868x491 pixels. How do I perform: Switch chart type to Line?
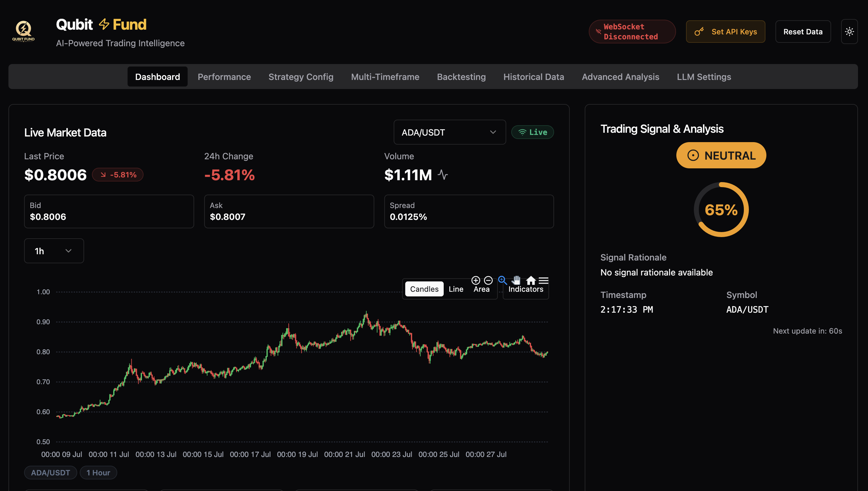click(x=456, y=289)
